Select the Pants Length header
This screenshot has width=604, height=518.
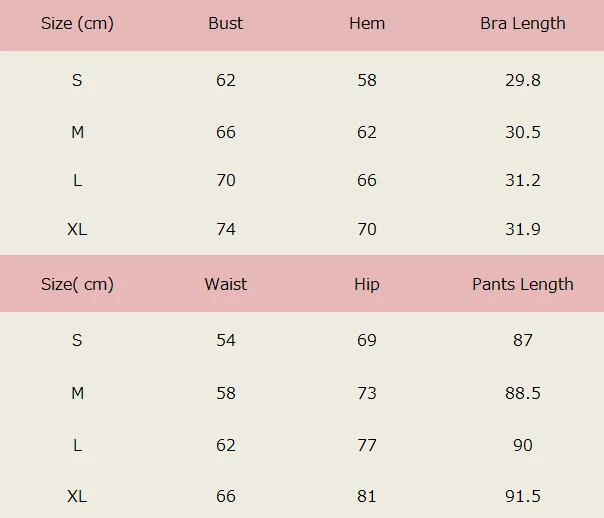[523, 284]
